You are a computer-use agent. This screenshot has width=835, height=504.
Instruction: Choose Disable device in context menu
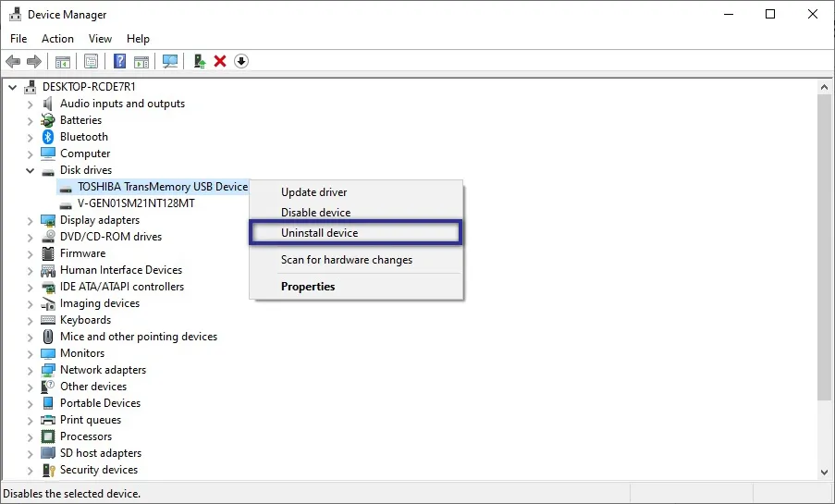click(356, 213)
